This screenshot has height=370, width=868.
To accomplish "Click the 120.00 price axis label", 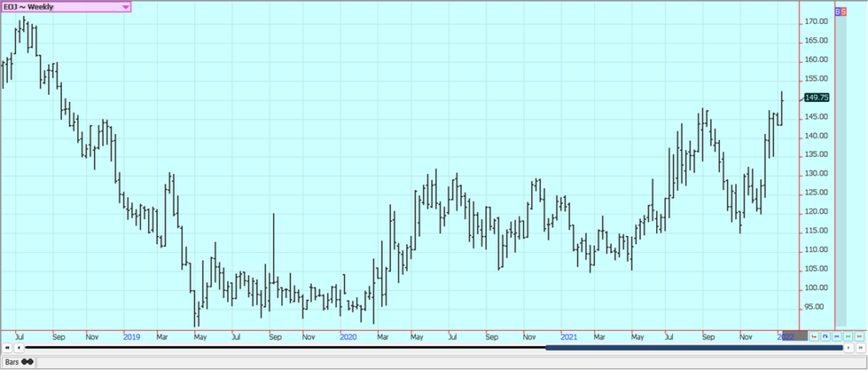I will (816, 211).
